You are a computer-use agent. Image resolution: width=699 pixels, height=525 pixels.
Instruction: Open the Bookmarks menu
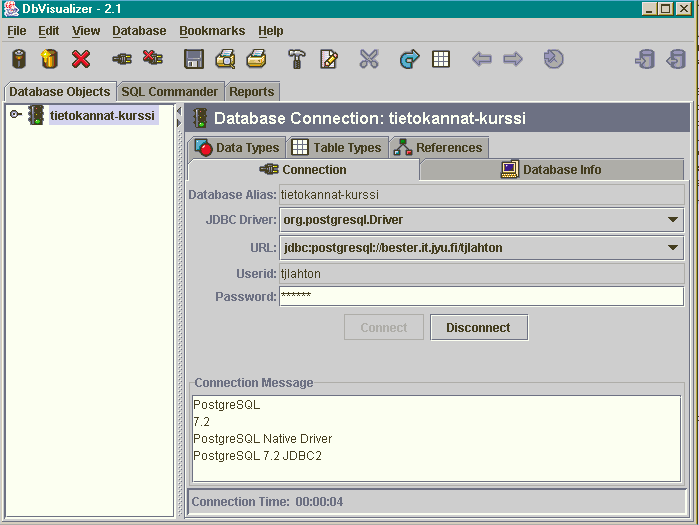tap(212, 31)
